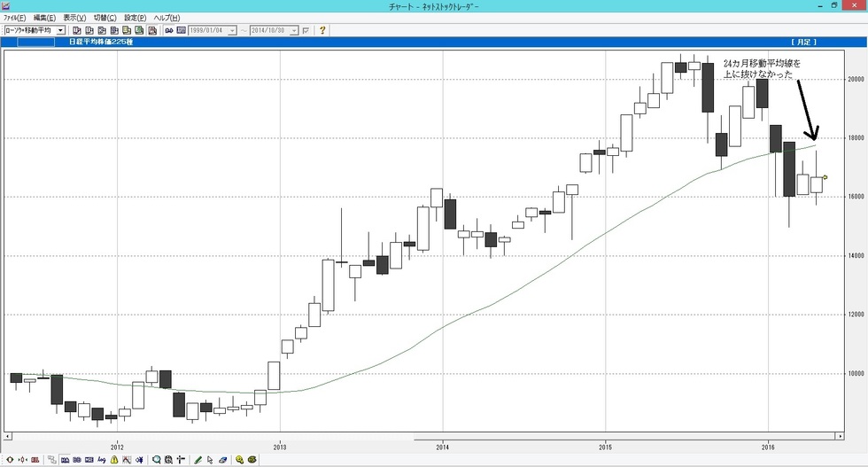
Task: Click the chart scrollbar right arrow
Action: [840, 437]
